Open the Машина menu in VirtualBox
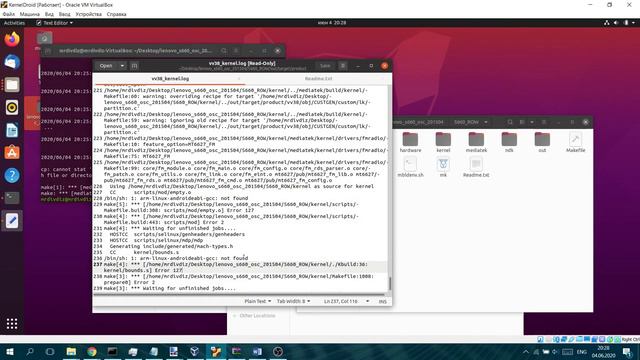Screen dimensions: 640x360 (x=29, y=14)
